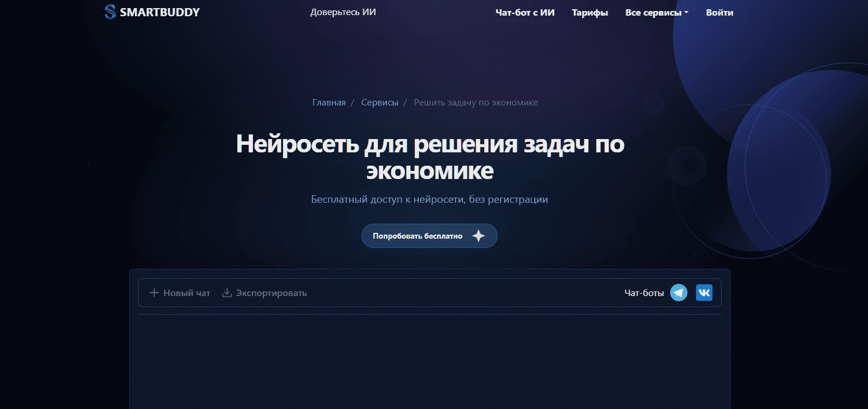Click the Доверьтесь ИИ tagline in header
The image size is (868, 409).
343,12
